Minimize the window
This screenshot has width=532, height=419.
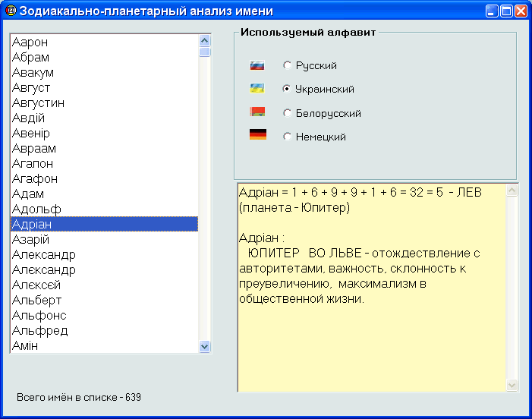tap(491, 11)
